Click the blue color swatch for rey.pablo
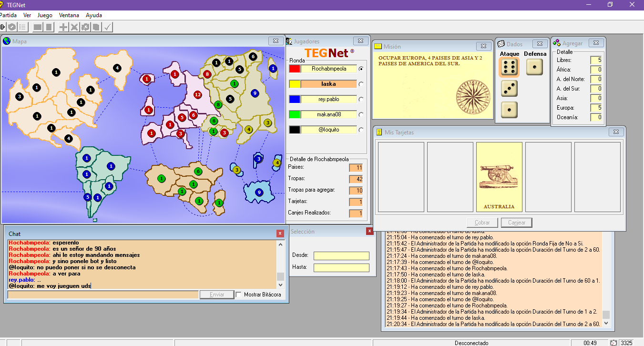 click(x=295, y=99)
